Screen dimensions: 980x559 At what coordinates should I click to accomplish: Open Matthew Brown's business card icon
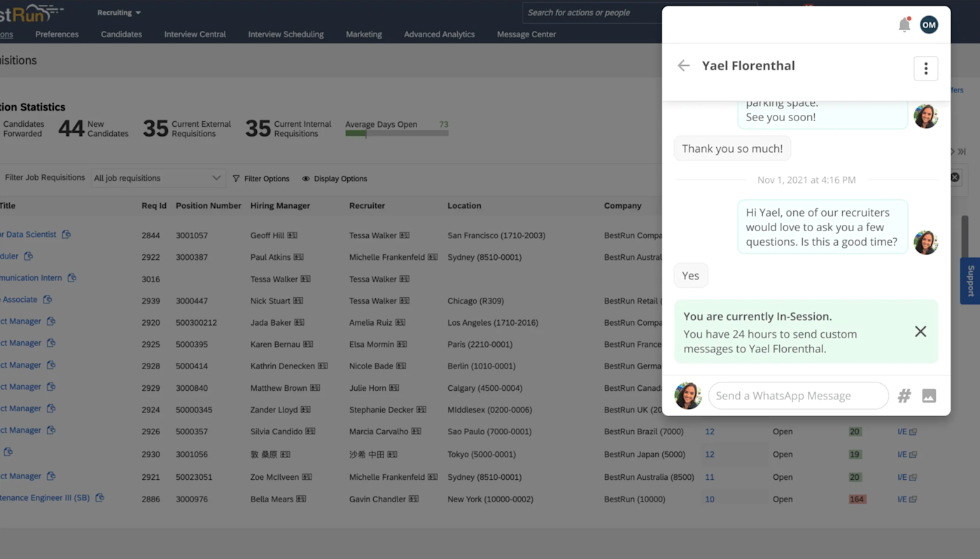point(315,387)
